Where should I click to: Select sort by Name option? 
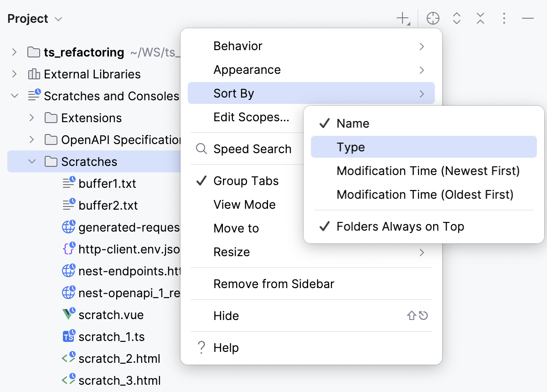[x=352, y=124]
